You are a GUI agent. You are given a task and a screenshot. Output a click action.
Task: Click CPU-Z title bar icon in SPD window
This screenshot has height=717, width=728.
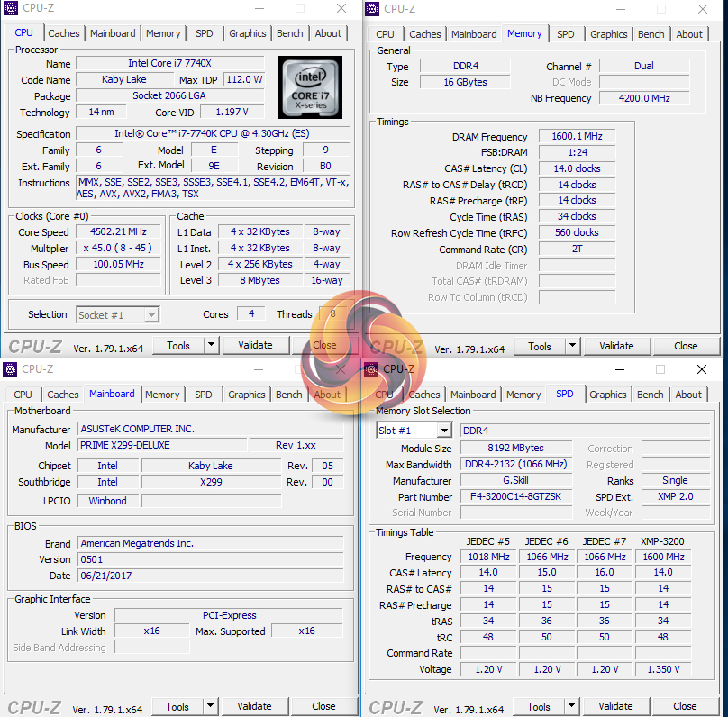coord(372,369)
